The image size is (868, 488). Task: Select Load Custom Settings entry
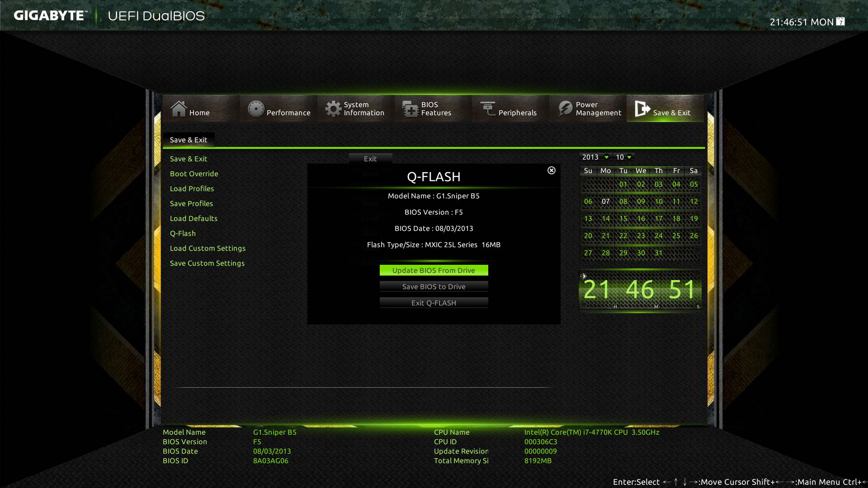tap(208, 248)
